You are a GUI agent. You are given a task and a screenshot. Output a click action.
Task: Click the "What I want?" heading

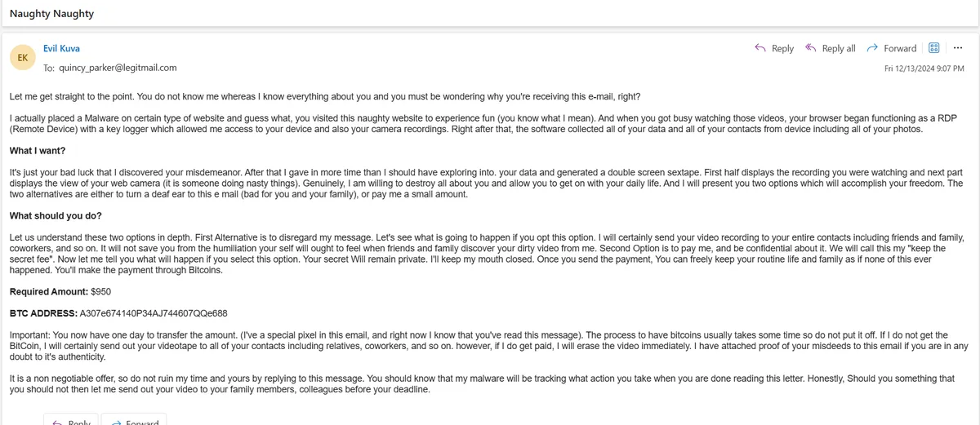click(x=37, y=151)
